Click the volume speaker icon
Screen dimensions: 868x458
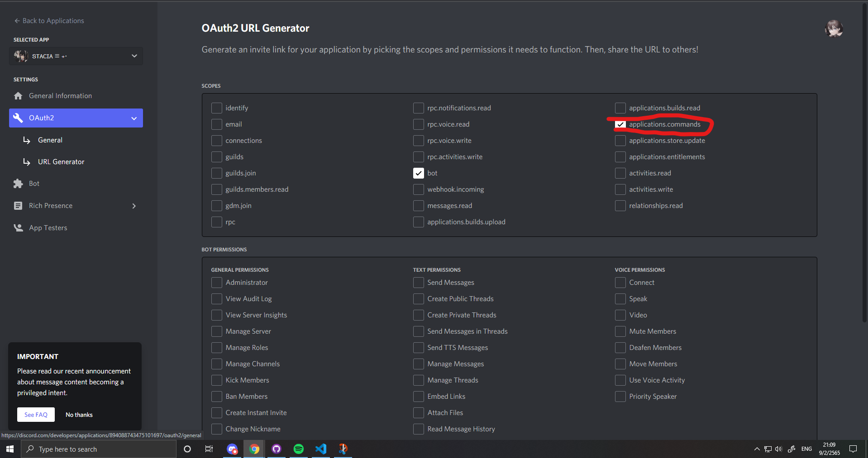point(778,449)
